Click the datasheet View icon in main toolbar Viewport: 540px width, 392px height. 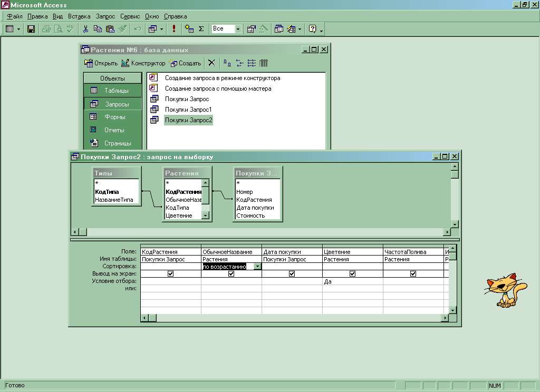(9, 29)
